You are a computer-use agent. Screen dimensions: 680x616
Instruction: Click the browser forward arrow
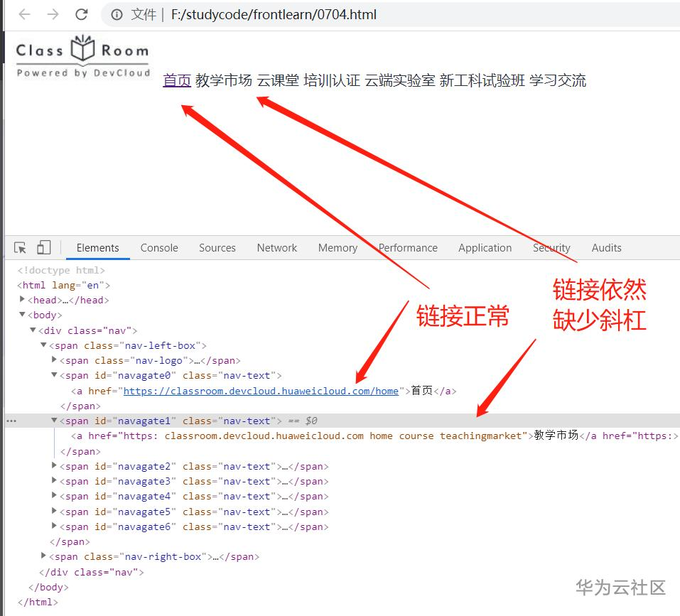[x=53, y=14]
